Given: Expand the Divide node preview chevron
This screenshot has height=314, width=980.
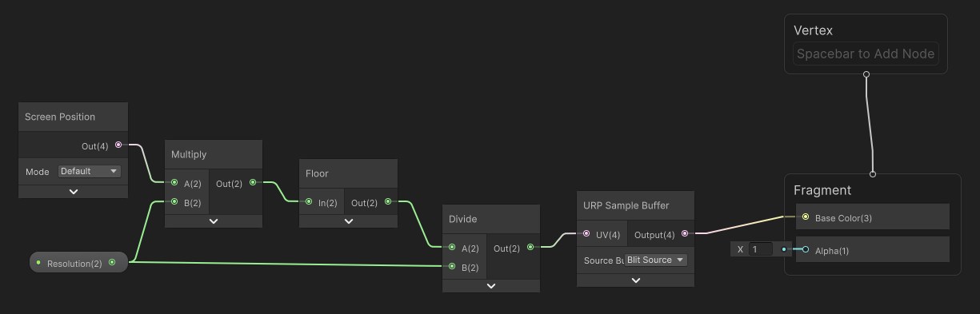Looking at the screenshot, I should coord(491,285).
